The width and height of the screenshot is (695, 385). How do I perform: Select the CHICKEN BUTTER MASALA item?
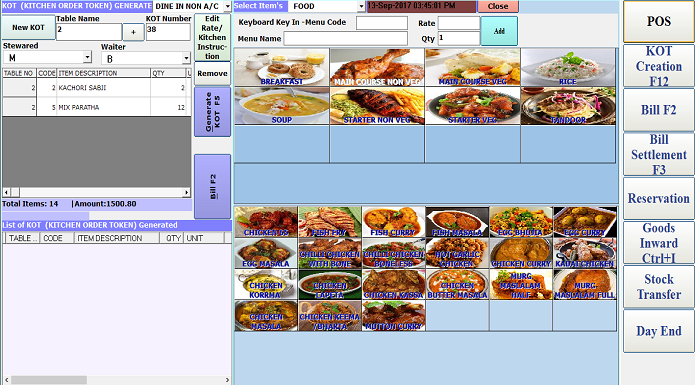click(x=457, y=284)
